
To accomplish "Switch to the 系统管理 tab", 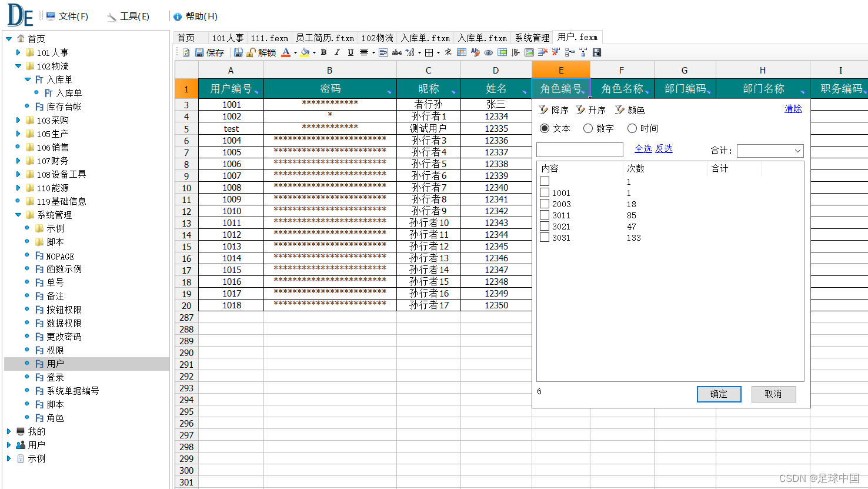I will tap(532, 38).
